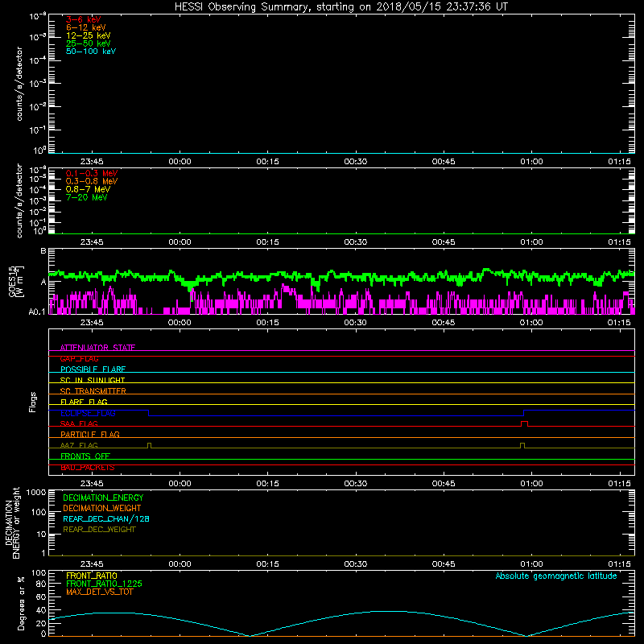This screenshot has height=644, width=644.
Task: Click the REAR_DEC_CHAN/128 legend label
Action: click(x=106, y=518)
